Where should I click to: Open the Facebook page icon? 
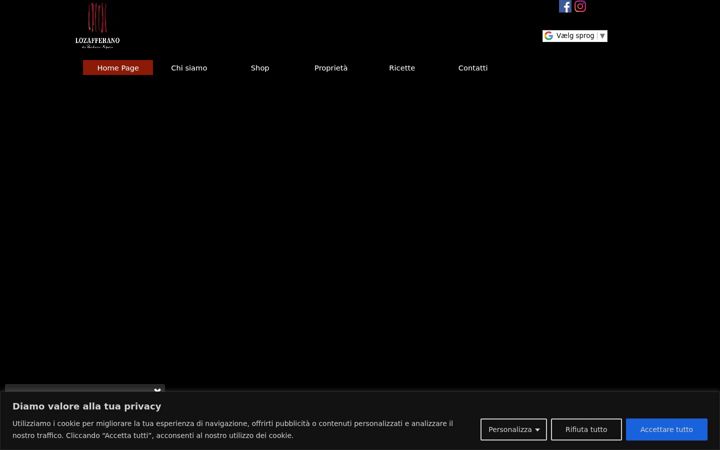click(565, 6)
